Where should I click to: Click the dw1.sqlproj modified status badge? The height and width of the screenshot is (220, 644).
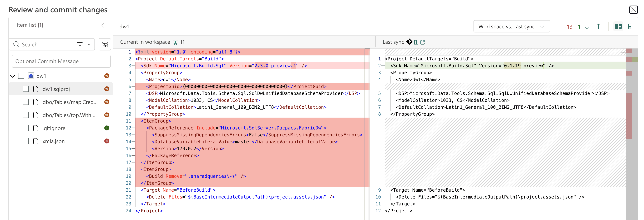[107, 89]
